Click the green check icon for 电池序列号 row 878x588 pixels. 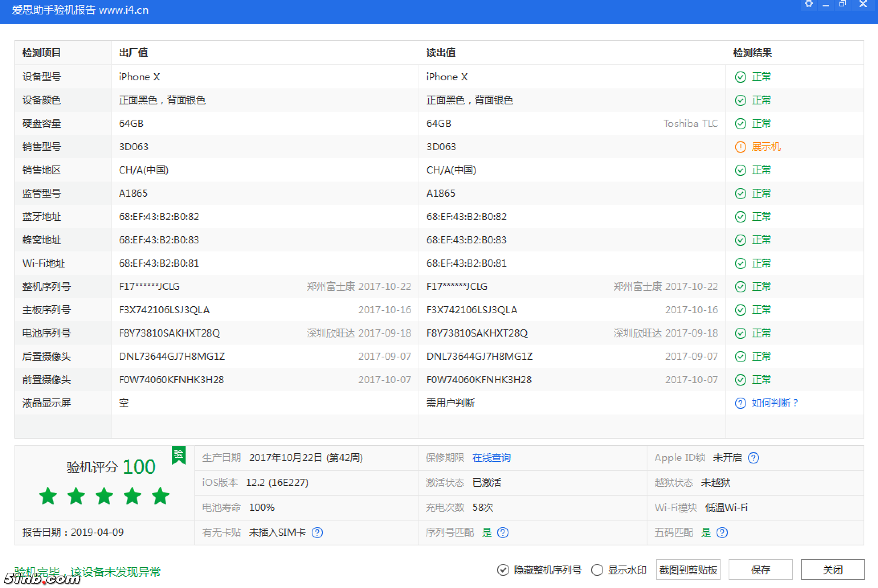741,333
